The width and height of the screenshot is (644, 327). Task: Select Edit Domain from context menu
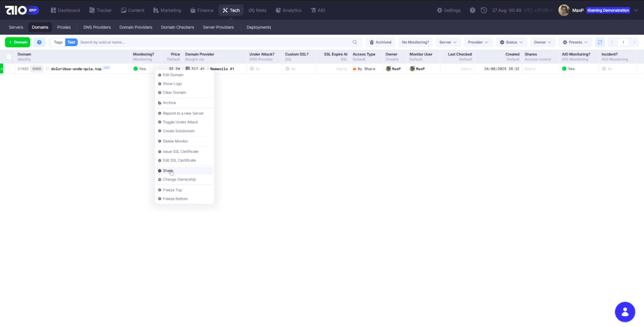[184, 75]
